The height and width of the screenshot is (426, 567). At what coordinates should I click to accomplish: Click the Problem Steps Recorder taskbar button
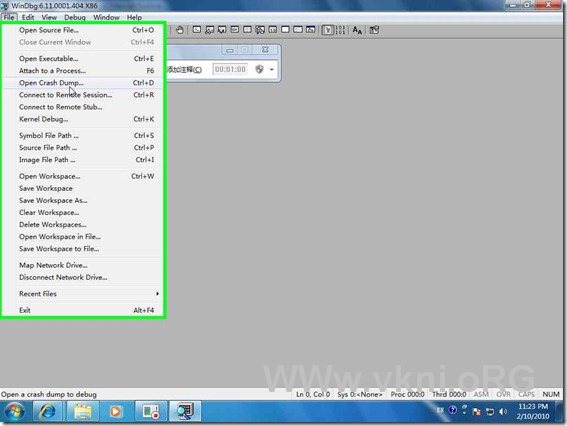coord(151,412)
